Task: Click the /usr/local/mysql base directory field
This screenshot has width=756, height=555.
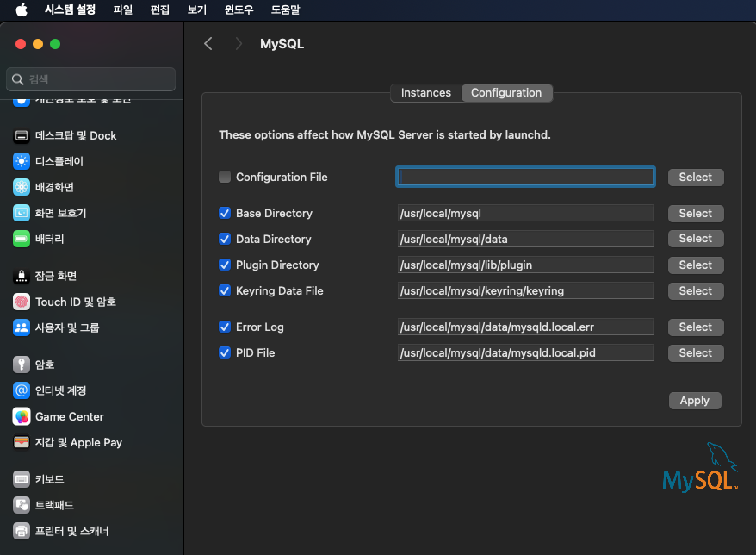Action: (x=525, y=214)
